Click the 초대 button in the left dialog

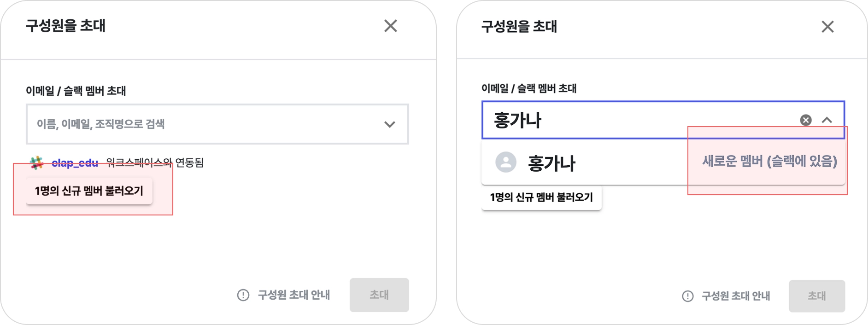[379, 295]
